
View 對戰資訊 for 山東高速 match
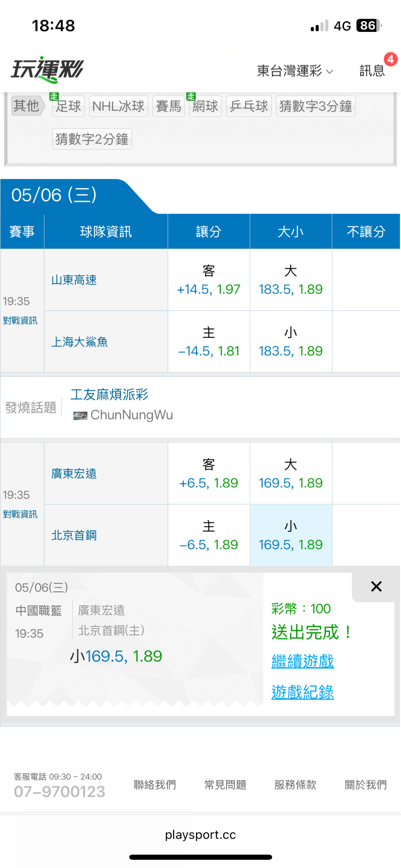pyautogui.click(x=20, y=321)
